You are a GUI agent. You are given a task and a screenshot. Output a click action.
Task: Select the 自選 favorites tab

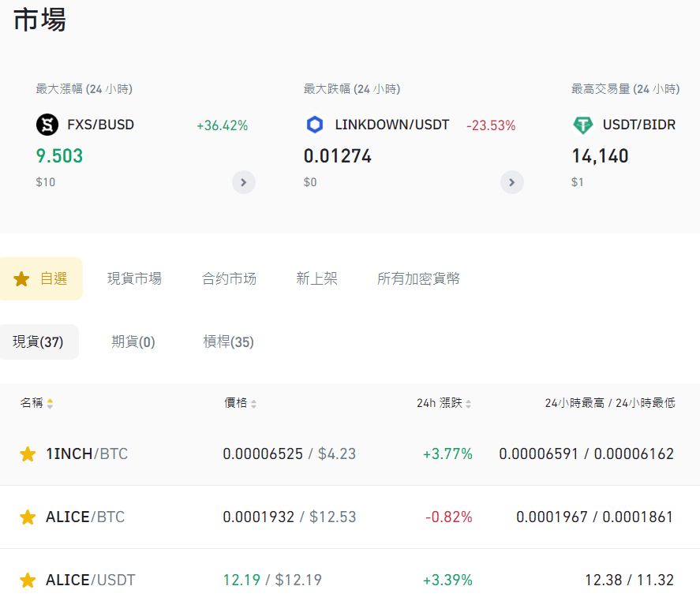coord(40,279)
